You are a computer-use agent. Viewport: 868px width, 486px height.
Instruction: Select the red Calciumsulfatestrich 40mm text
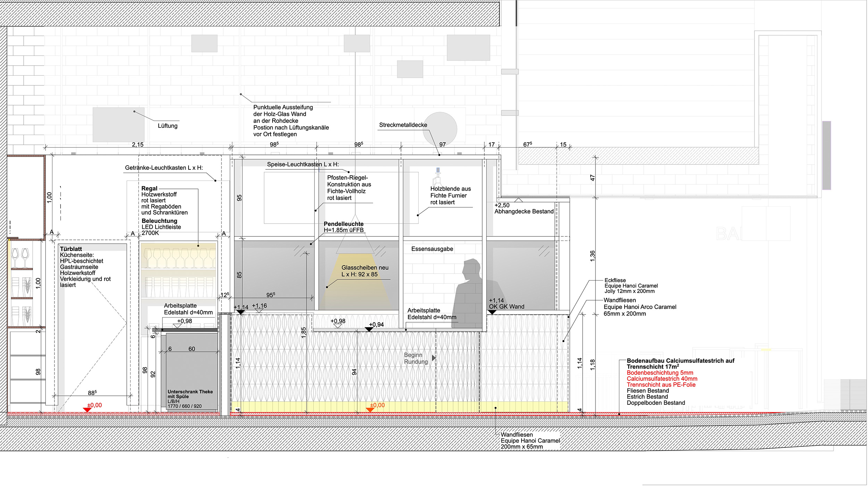click(x=662, y=379)
